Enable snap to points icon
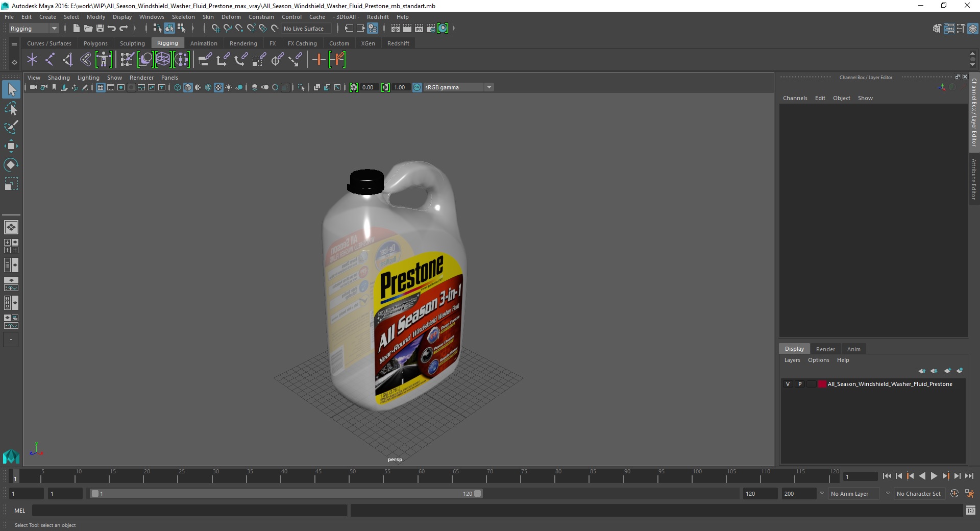 click(x=239, y=29)
